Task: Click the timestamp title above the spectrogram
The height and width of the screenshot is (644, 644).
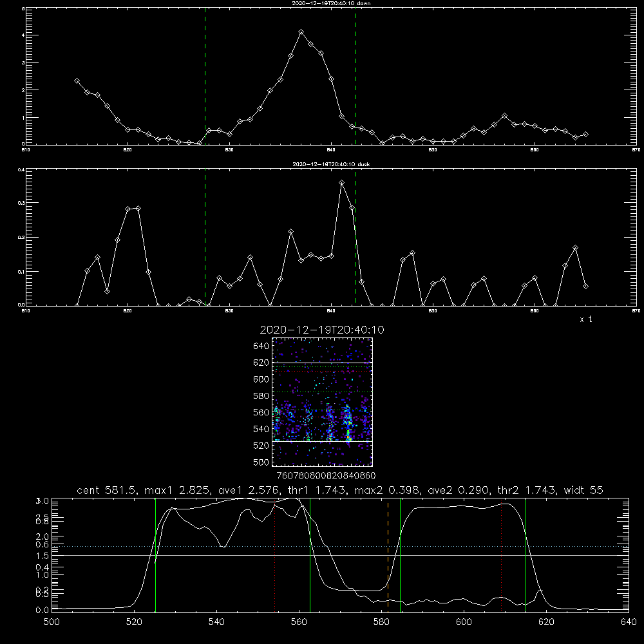Action: tap(322, 330)
